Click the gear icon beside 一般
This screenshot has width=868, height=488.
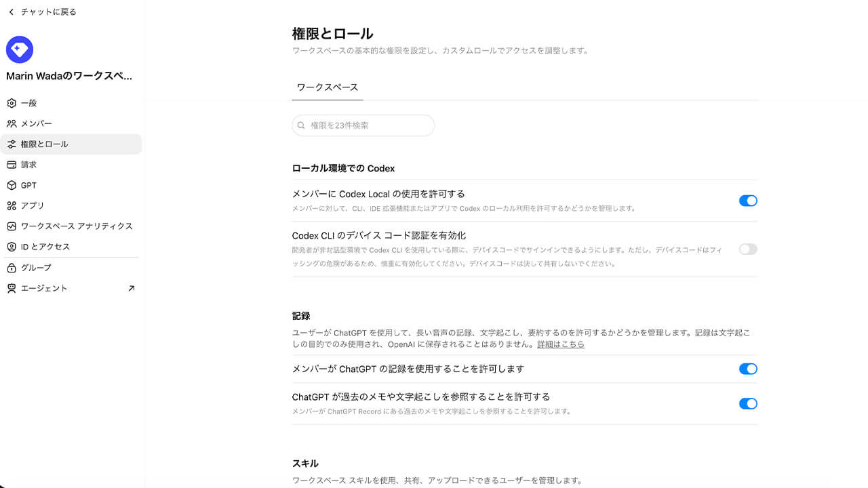[x=12, y=103]
